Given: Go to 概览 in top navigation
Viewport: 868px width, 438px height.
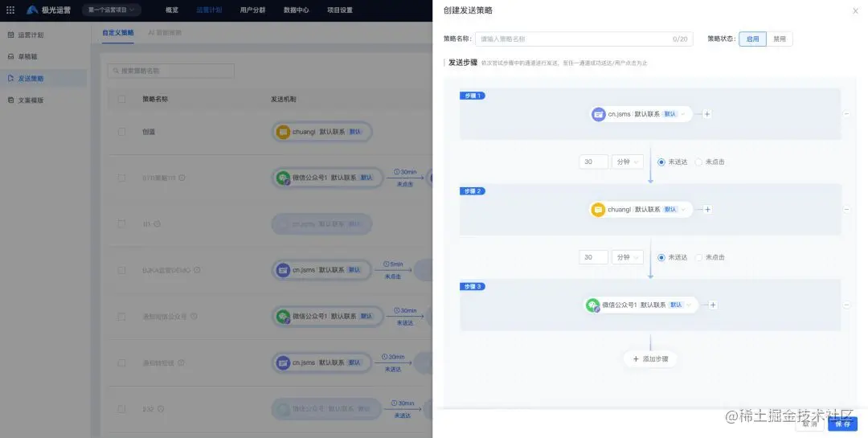Looking at the screenshot, I should [172, 10].
